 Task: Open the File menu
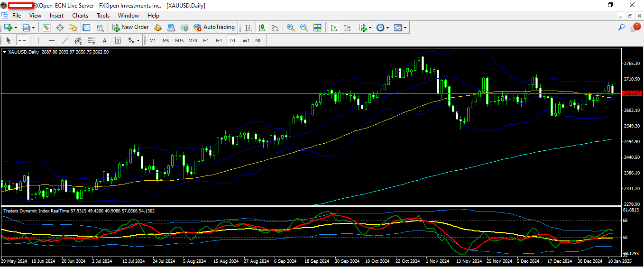pos(17,15)
